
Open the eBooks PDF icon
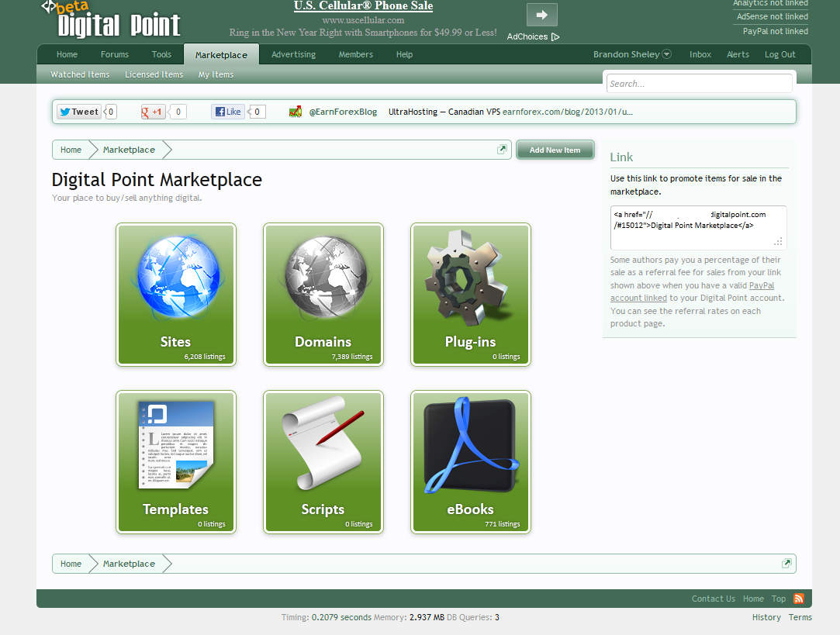coord(471,445)
